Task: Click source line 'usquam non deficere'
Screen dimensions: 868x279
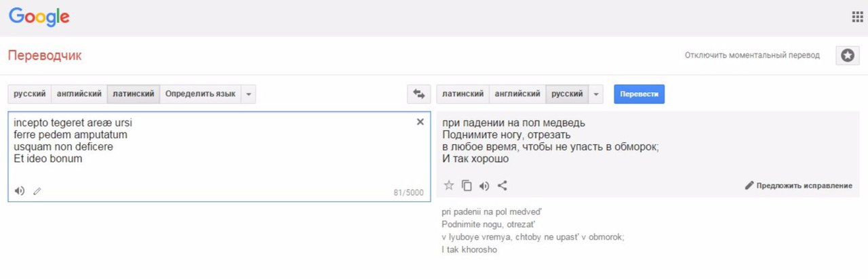Action: click(63, 147)
